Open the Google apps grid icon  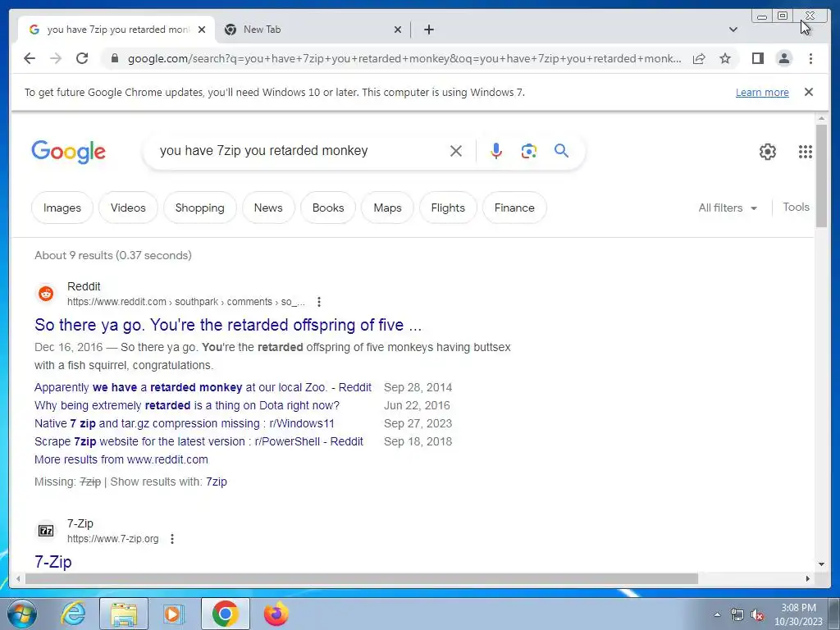click(x=806, y=152)
